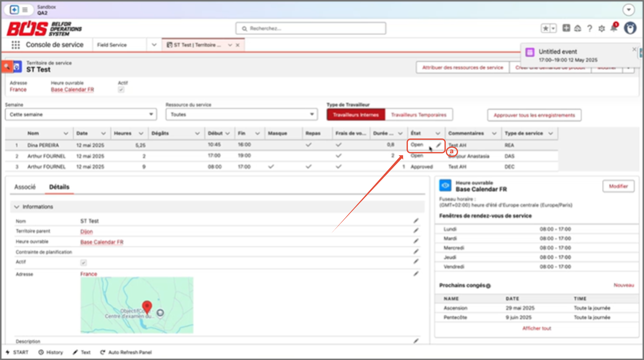The height and width of the screenshot is (360, 644).
Task: Toggle Repas check for Dina PEREIRA
Action: [x=308, y=145]
